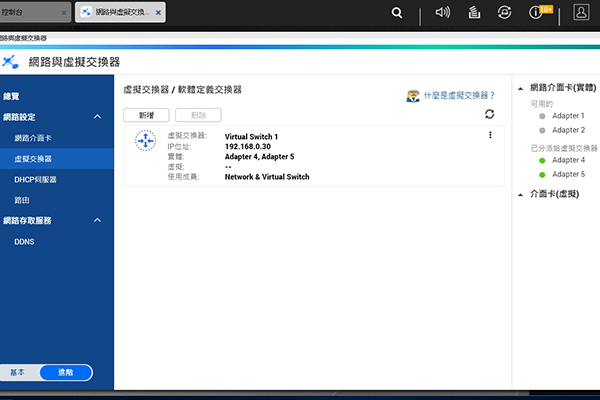Viewport: 600px width, 400px height.
Task: Click the help mascot icon
Action: pyautogui.click(x=413, y=96)
